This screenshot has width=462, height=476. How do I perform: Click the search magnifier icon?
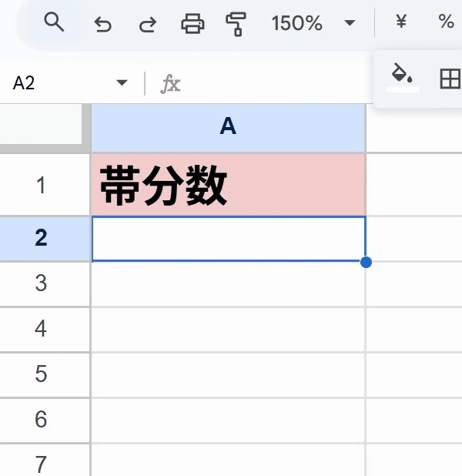pos(54,22)
